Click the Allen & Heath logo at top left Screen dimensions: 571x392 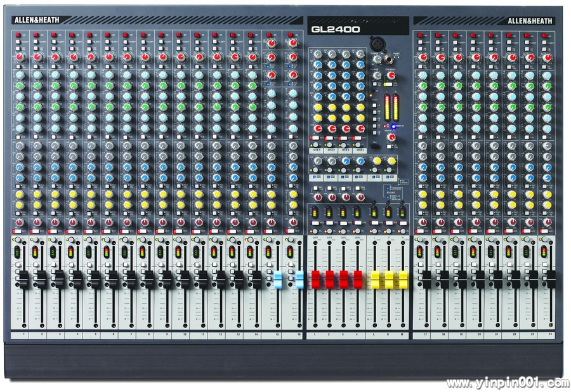pos(36,20)
